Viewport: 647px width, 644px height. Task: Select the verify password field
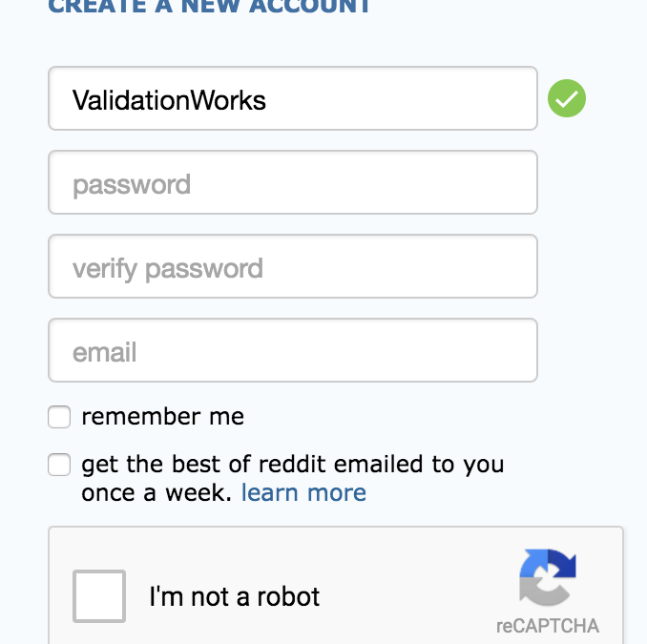point(292,266)
